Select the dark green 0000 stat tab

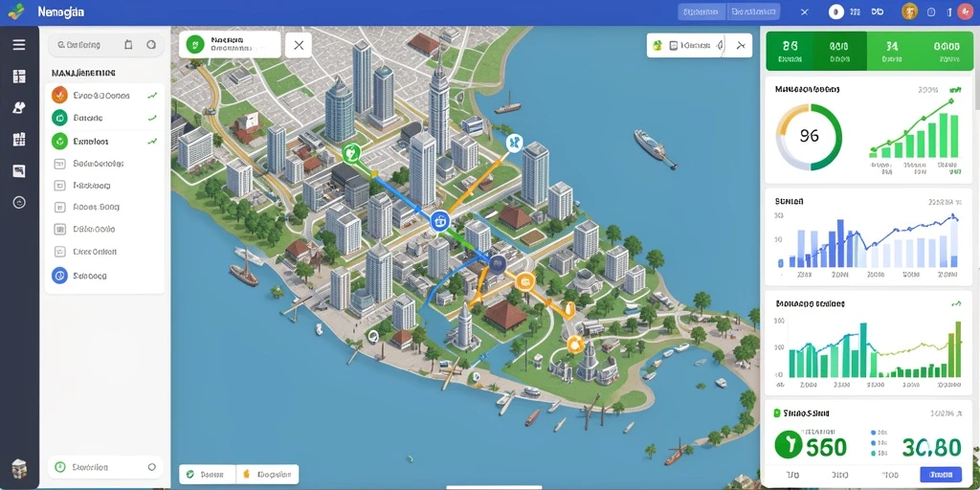click(x=839, y=52)
